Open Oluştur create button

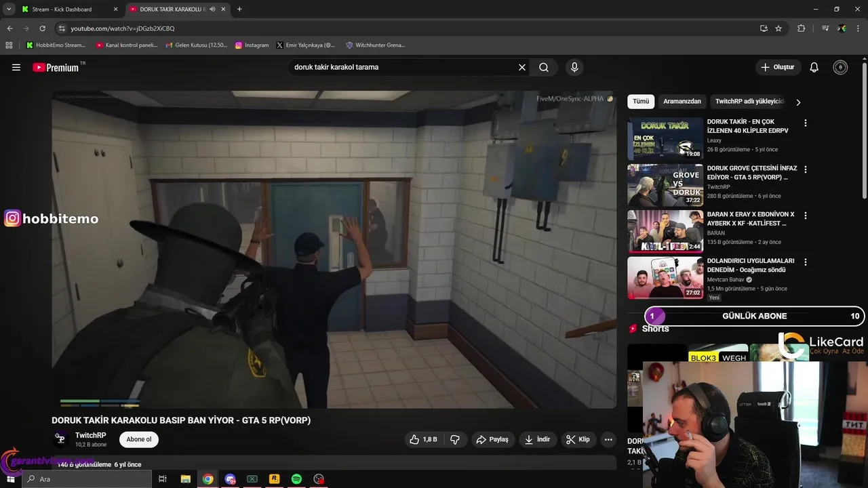pyautogui.click(x=778, y=67)
